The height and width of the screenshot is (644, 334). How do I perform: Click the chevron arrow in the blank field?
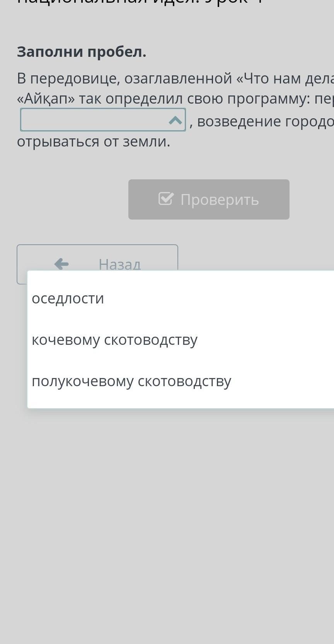coord(176,121)
